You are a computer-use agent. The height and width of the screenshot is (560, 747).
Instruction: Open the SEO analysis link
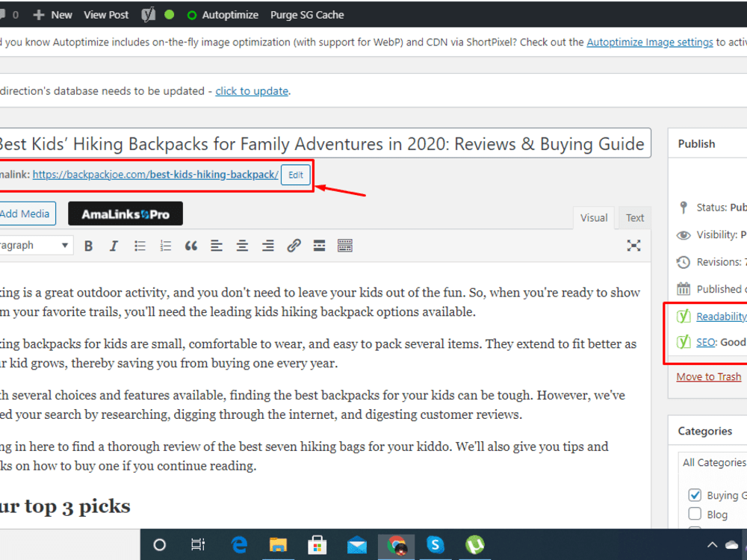click(x=706, y=342)
